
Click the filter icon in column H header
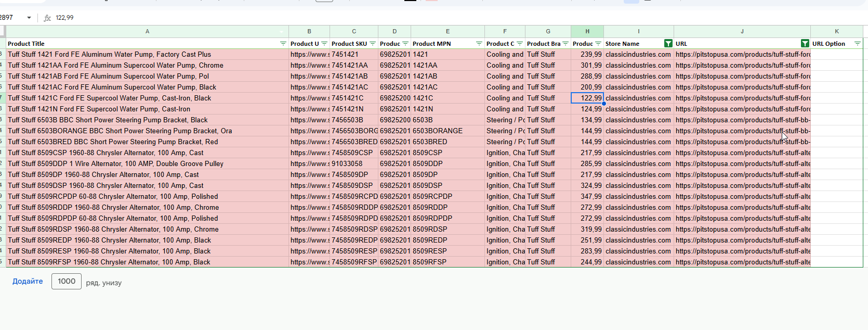pos(598,44)
